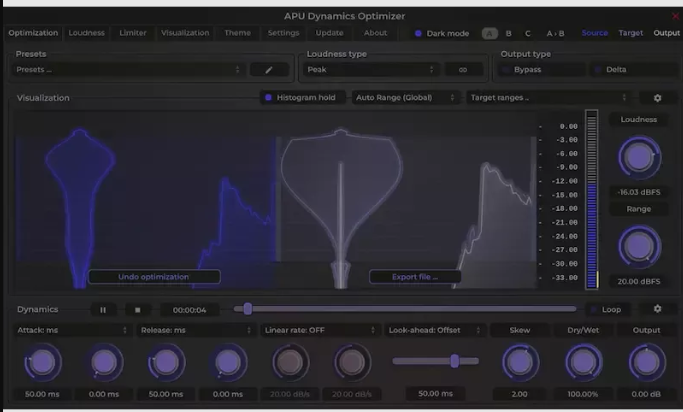The width and height of the screenshot is (683, 412).
Task: Switch to the Optimization tab
Action: pyautogui.click(x=33, y=33)
